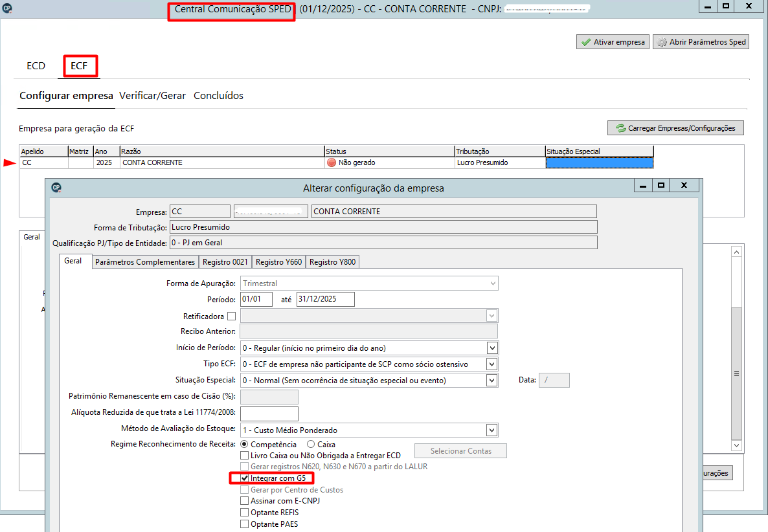768x532 pixels.
Task: Uncheck Integrar com G5 checkbox
Action: [x=244, y=478]
